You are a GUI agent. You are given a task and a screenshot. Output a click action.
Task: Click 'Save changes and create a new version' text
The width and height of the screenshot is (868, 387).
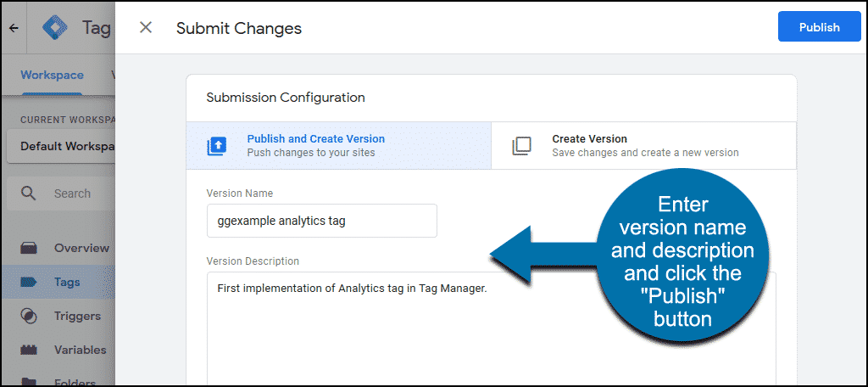(645, 153)
